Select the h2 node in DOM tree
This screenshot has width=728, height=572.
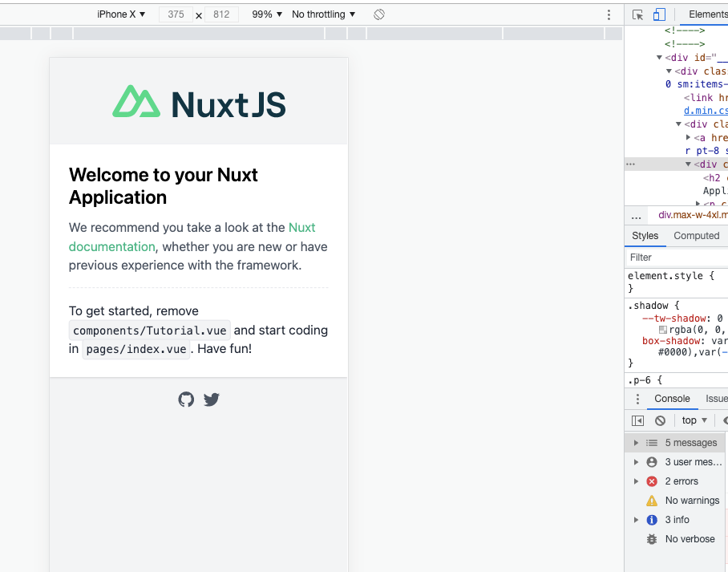[x=715, y=177]
